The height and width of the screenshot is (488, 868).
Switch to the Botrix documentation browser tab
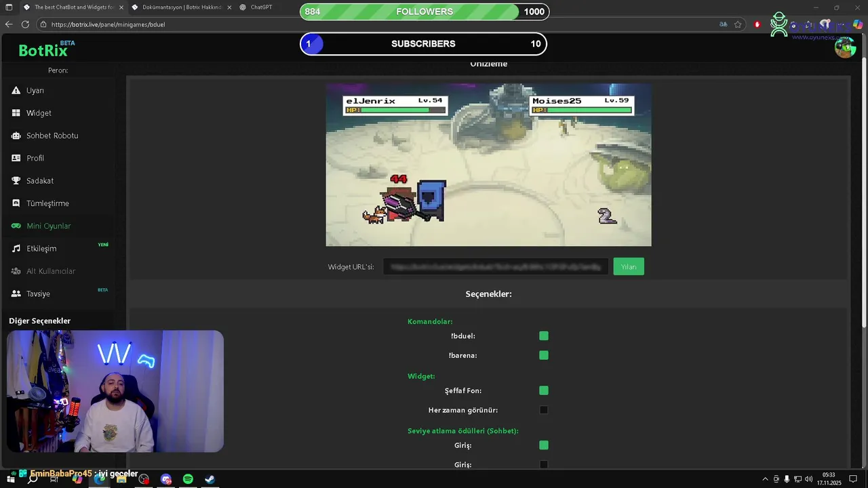[x=182, y=7]
